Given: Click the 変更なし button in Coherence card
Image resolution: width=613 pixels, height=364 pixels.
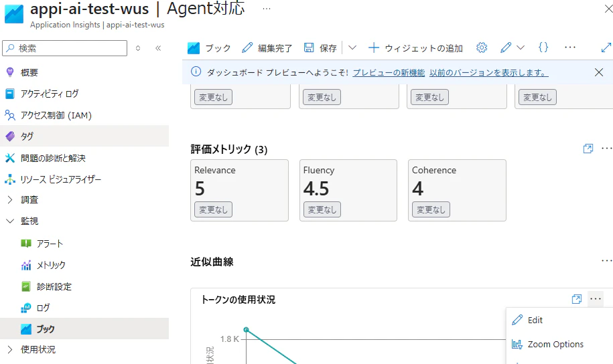Looking at the screenshot, I should click(x=431, y=209).
